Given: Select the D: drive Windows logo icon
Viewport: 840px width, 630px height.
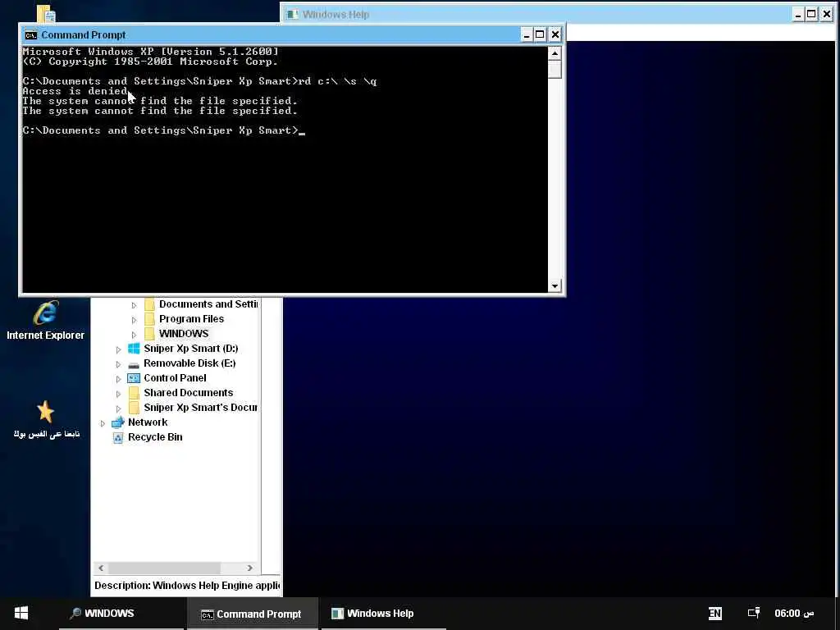Looking at the screenshot, I should tap(134, 349).
